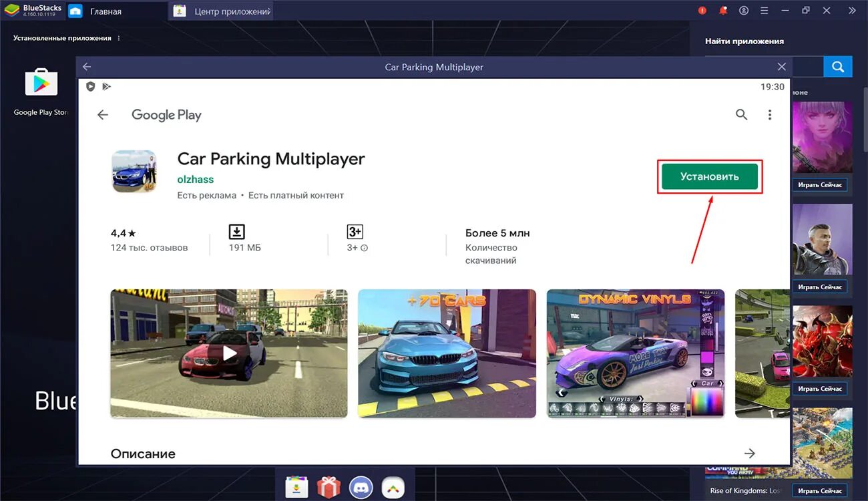The width and height of the screenshot is (868, 501).
Task: Click Играть Сейчас beside Rise of Kingdoms
Action: [x=820, y=491]
